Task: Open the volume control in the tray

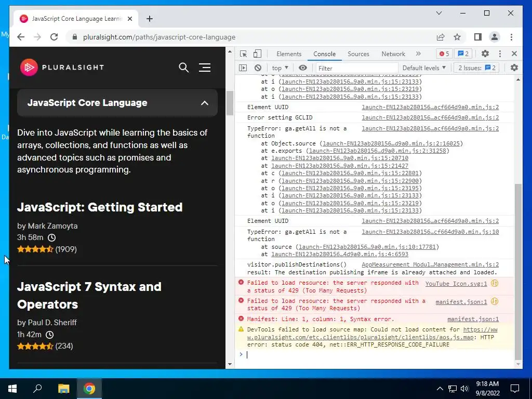Action: pyautogui.click(x=464, y=389)
